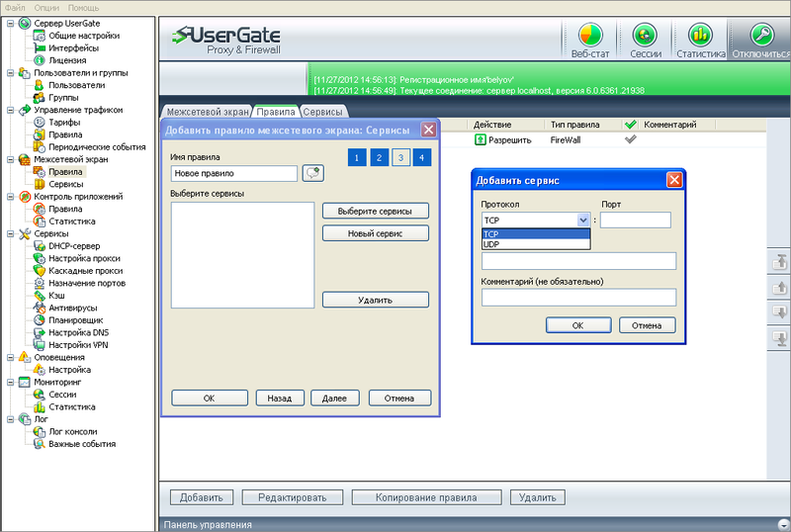Click the Редактировать button

pos(293,497)
